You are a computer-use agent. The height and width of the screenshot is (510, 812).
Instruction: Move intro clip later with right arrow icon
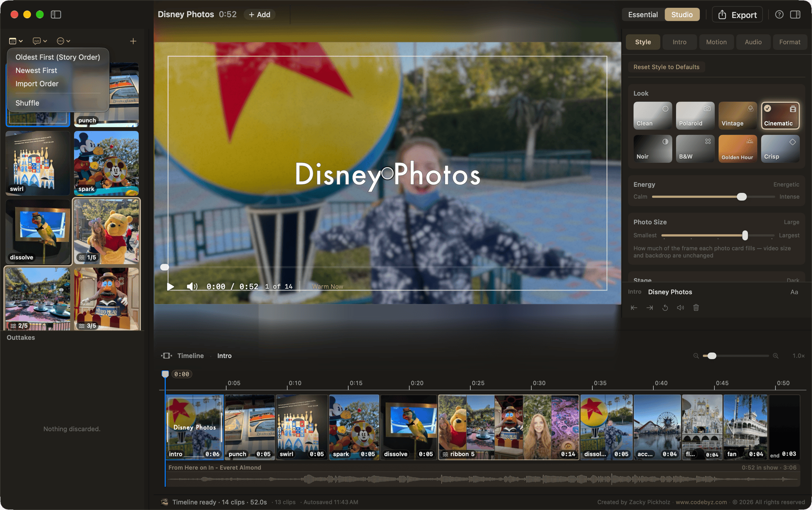pos(650,308)
